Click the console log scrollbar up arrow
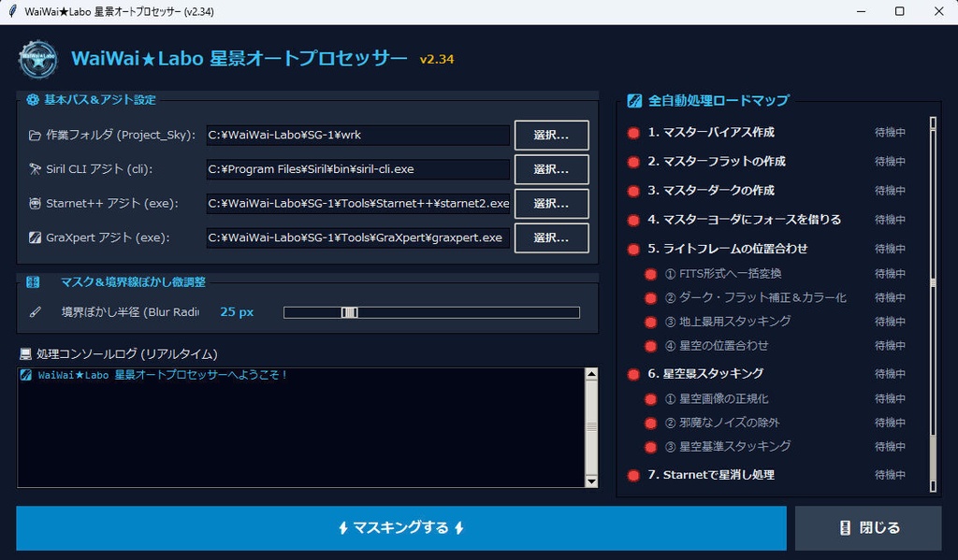Image resolution: width=958 pixels, height=560 pixels. (x=591, y=374)
